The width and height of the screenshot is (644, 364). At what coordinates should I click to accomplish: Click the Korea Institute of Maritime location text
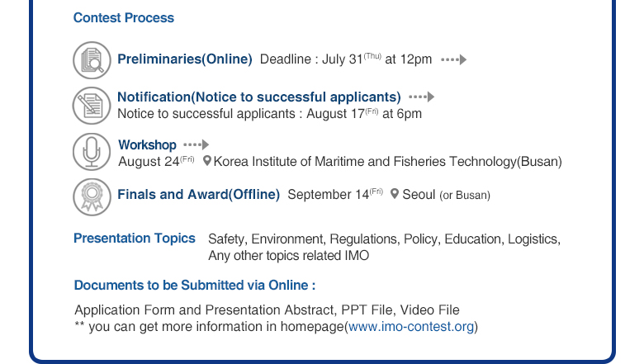(x=387, y=161)
